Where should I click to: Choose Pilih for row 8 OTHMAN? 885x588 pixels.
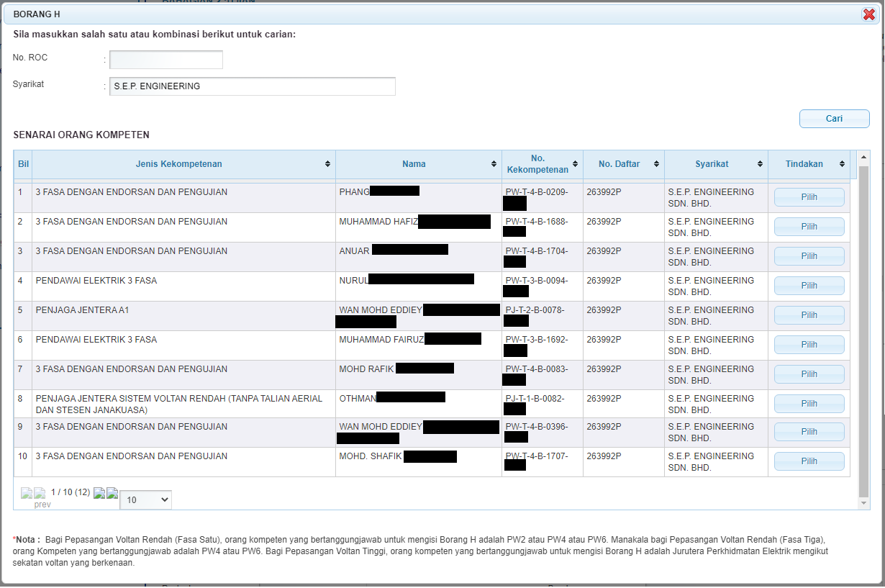(809, 404)
